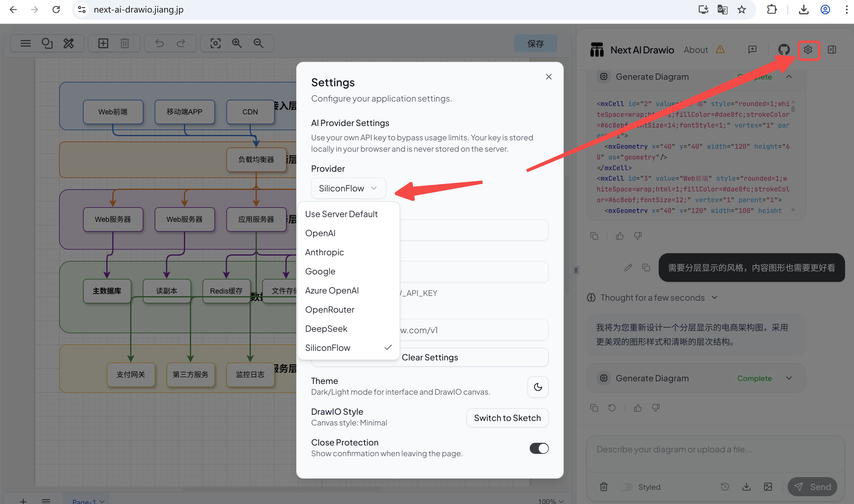Clear chat with the trash icon
The width and height of the screenshot is (854, 504).
[604, 487]
